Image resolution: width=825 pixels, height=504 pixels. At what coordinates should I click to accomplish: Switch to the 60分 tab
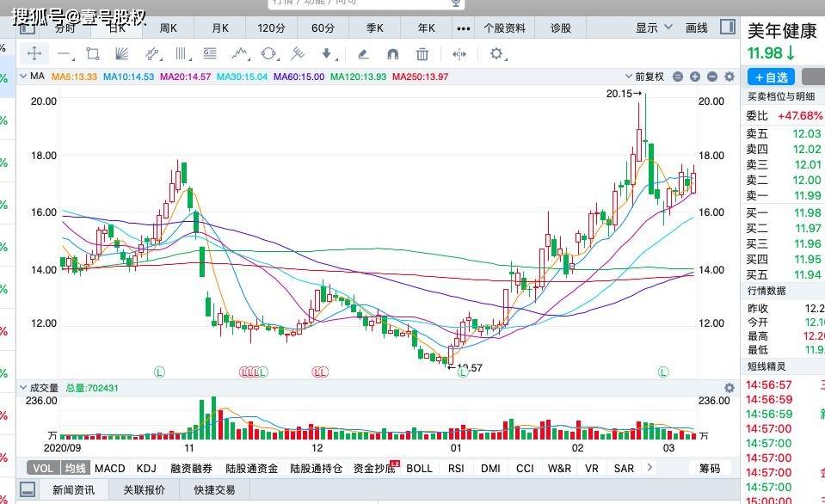point(323,28)
